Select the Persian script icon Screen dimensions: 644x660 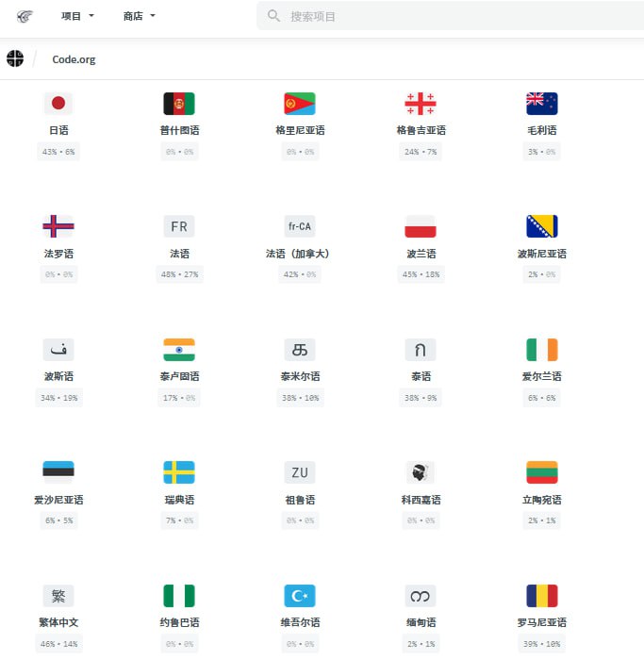(58, 350)
